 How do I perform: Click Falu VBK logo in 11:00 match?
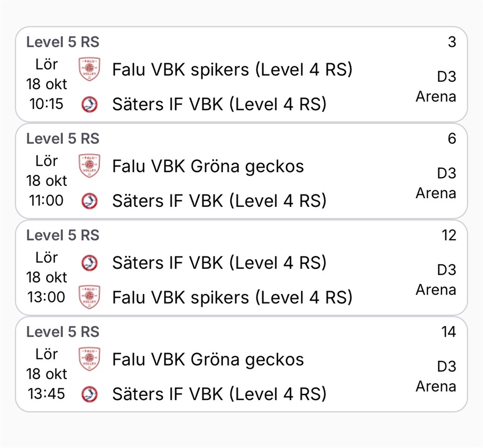pyautogui.click(x=90, y=166)
